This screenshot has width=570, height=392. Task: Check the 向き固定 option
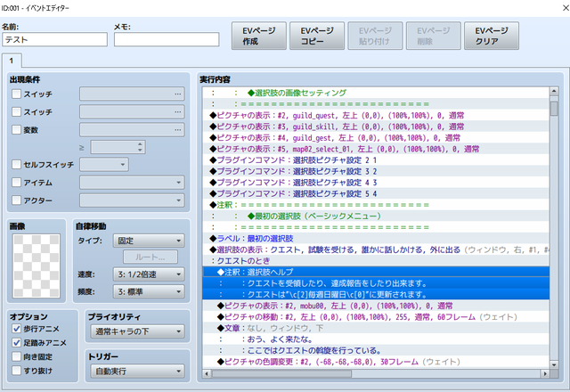16,356
